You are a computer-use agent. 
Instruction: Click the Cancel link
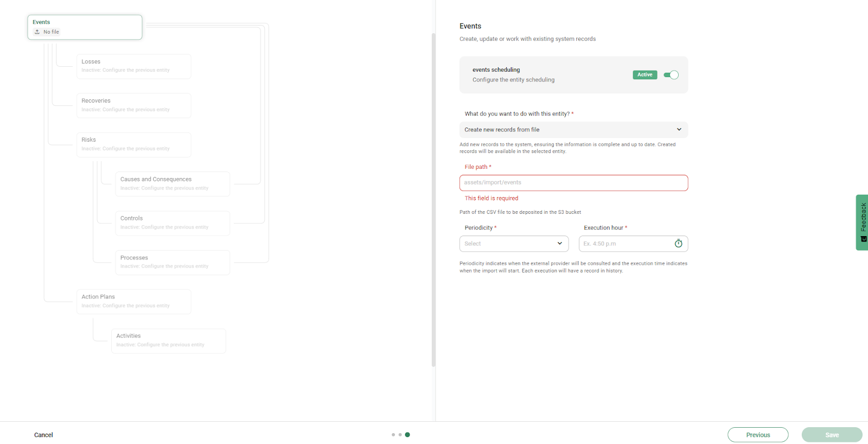(43, 435)
